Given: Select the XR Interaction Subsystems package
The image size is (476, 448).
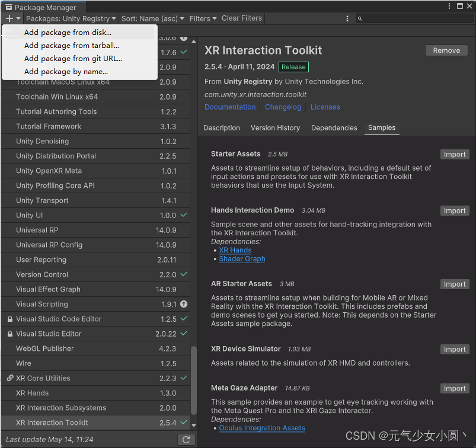Looking at the screenshot, I should point(95,408).
